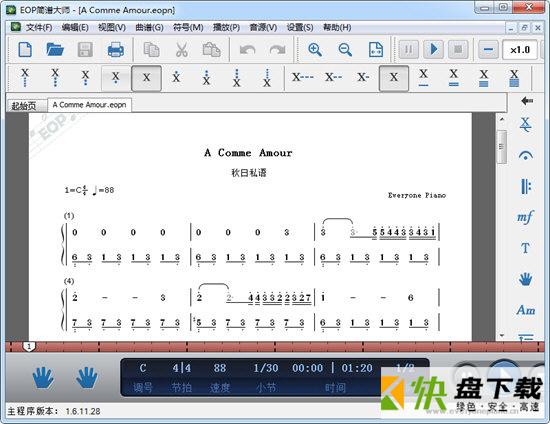This screenshot has width=550, height=424.
Task: Insert Am chord symbol
Action: 525,310
